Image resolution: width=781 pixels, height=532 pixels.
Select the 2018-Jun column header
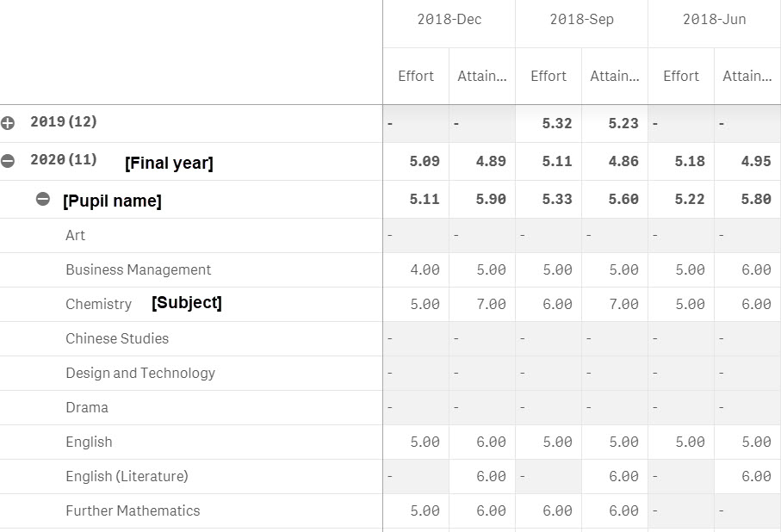(713, 19)
